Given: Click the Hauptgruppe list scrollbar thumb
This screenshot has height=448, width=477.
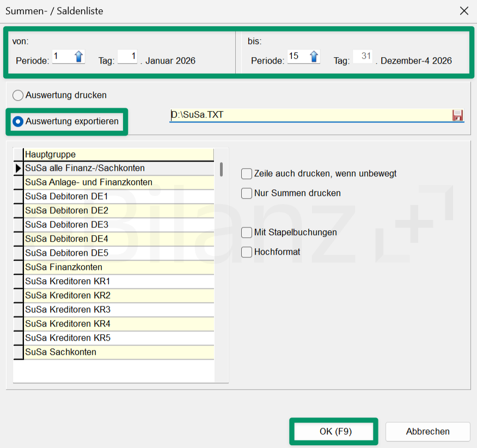Looking at the screenshot, I should tap(221, 169).
